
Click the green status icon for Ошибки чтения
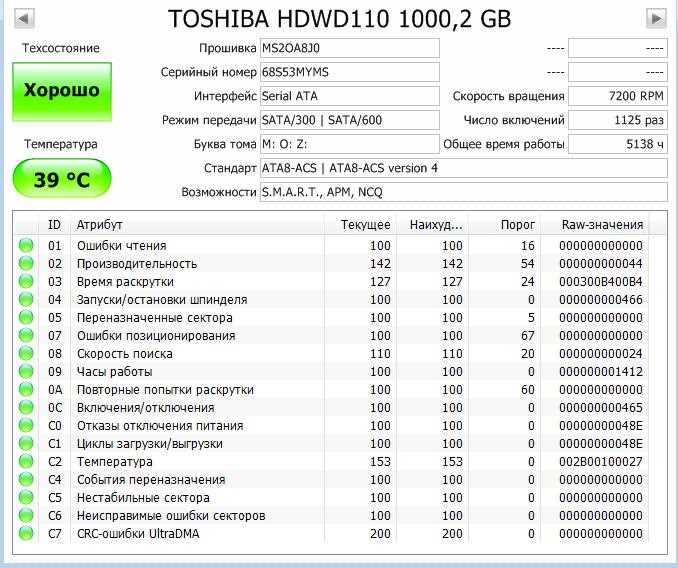[26, 246]
